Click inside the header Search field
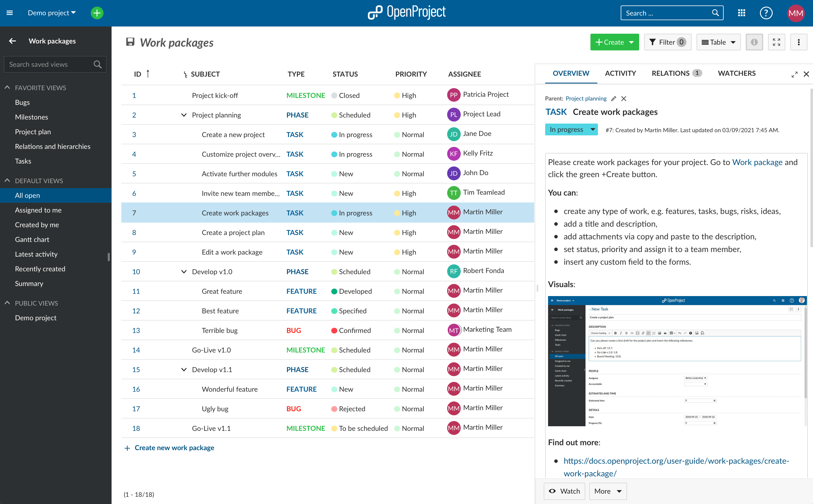The height and width of the screenshot is (504, 813). pos(664,13)
